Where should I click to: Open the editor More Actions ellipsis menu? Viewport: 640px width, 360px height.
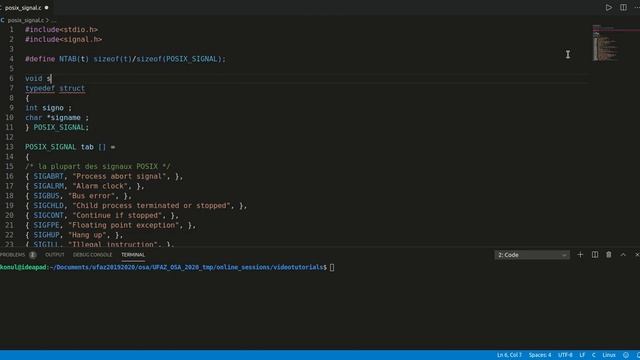(637, 7)
